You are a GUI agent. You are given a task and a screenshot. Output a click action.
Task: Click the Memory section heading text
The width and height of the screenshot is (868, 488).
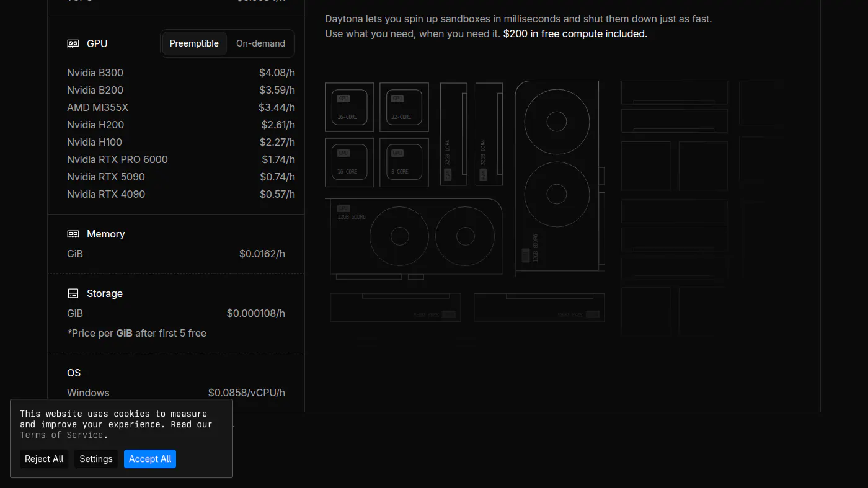106,234
